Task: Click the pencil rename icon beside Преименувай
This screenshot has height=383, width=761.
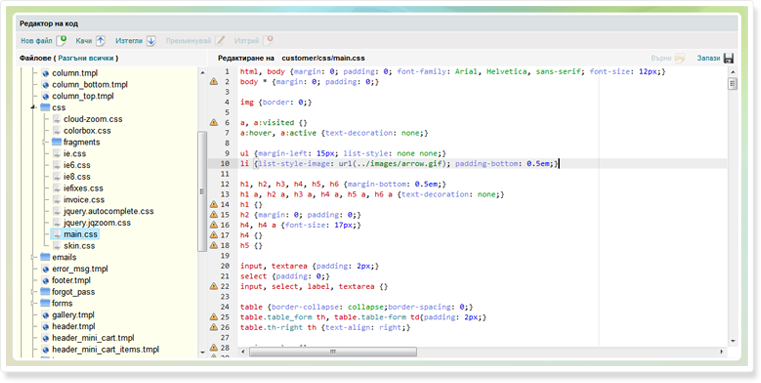Action: tap(220, 41)
